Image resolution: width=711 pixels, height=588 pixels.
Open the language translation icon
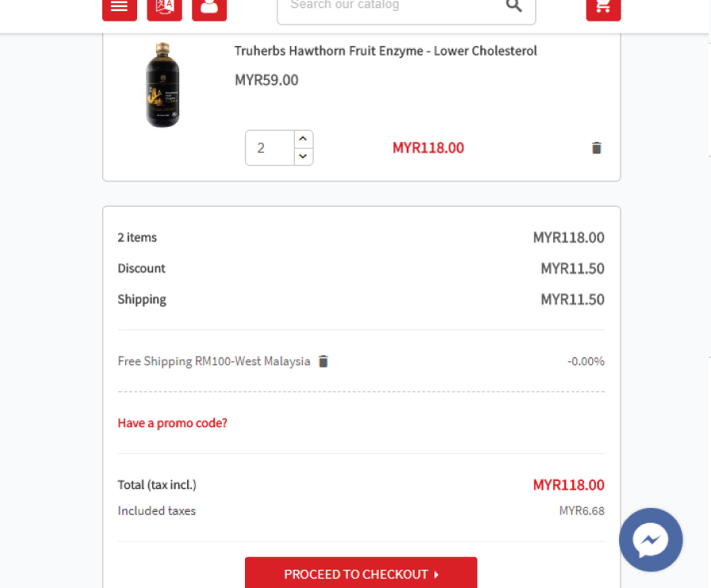coord(164,8)
